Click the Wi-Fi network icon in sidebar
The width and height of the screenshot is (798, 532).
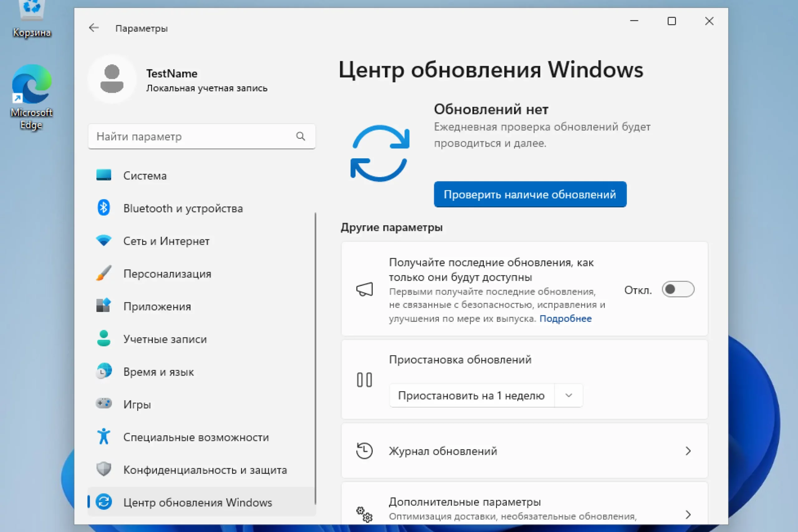point(103,241)
